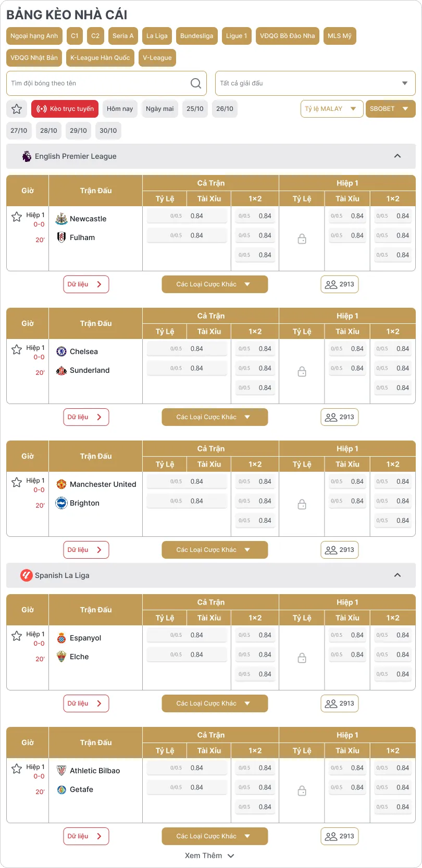Open the Tỷ lệ MALAY dropdown

331,109
